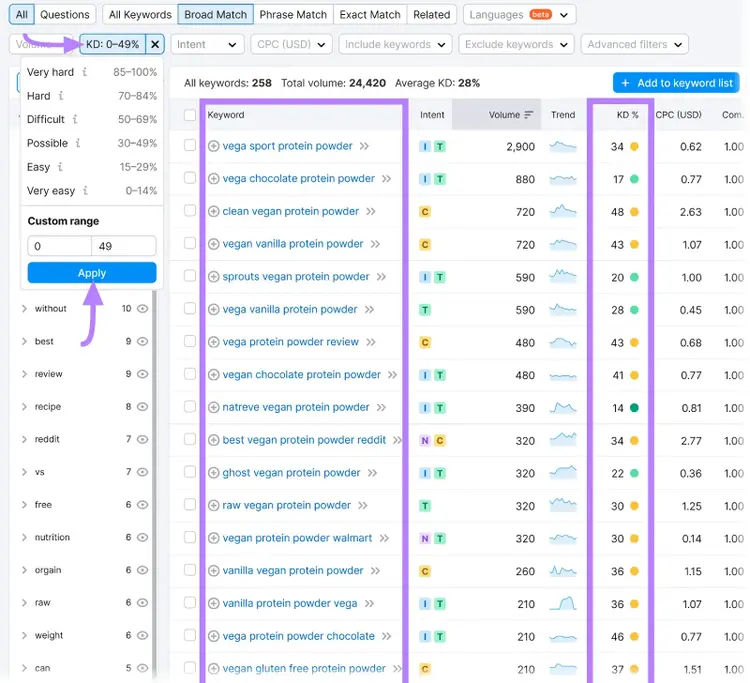This screenshot has width=750, height=683.
Task: Choose the Very easy 0–14% preset
Action: coord(92,190)
